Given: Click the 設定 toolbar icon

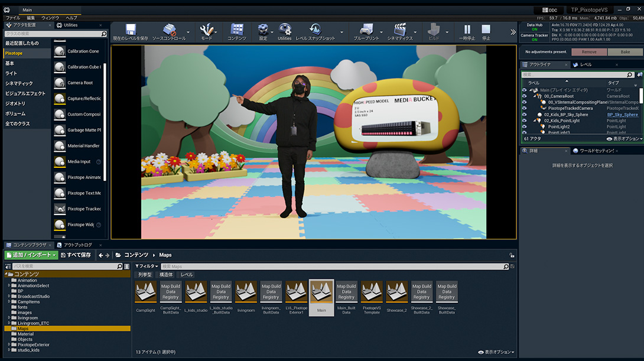Looking at the screenshot, I should [x=263, y=29].
